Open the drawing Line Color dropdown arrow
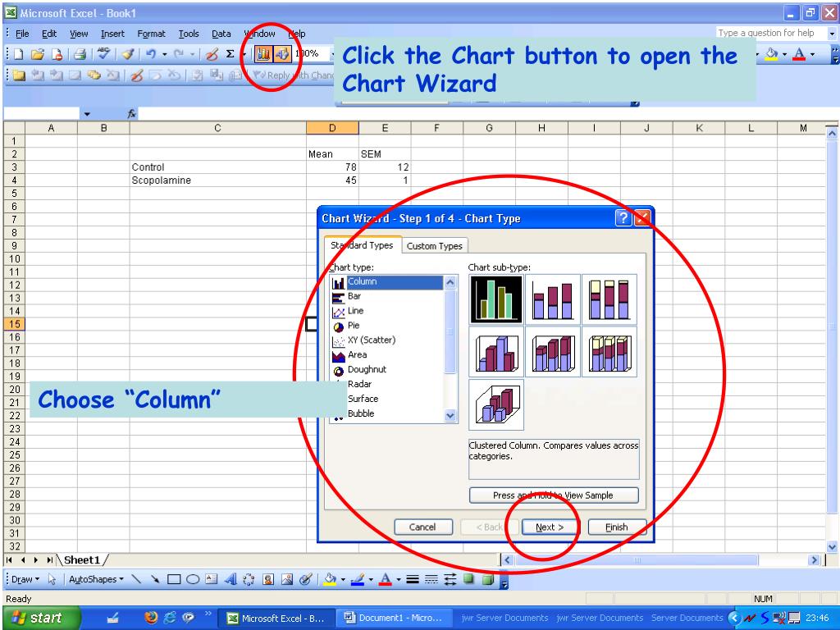This screenshot has height=630, width=840. (x=371, y=579)
